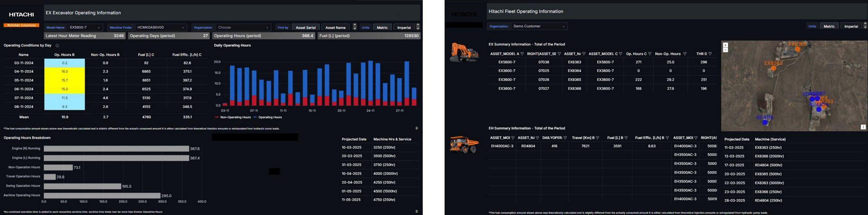Click the Travel Operation Hours bar 29.8
868x215 pixels.
(x=50, y=177)
